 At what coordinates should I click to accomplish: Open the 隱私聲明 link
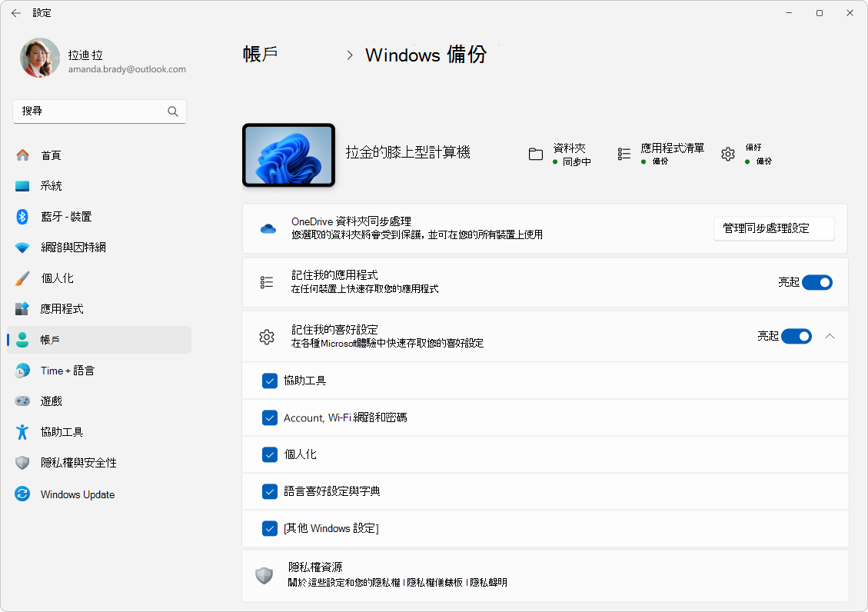point(488,582)
